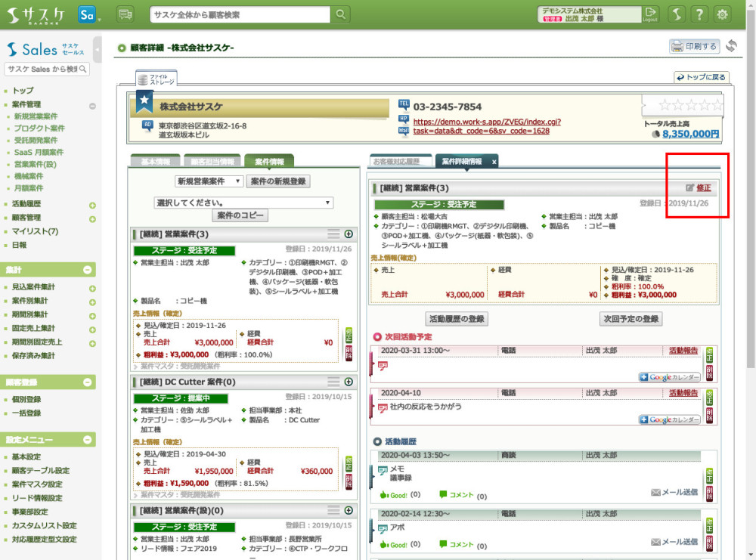
Task: Switch to the 基本情報 tab
Action: [x=156, y=161]
